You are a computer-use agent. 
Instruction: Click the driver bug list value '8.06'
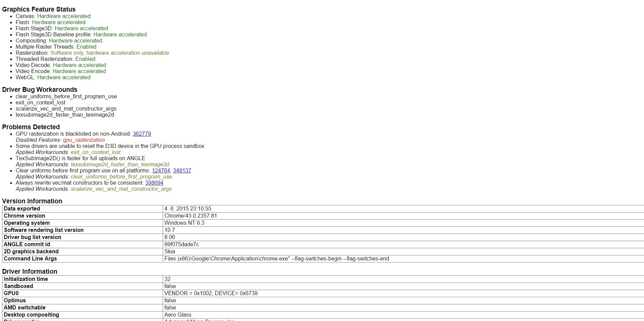pos(170,237)
